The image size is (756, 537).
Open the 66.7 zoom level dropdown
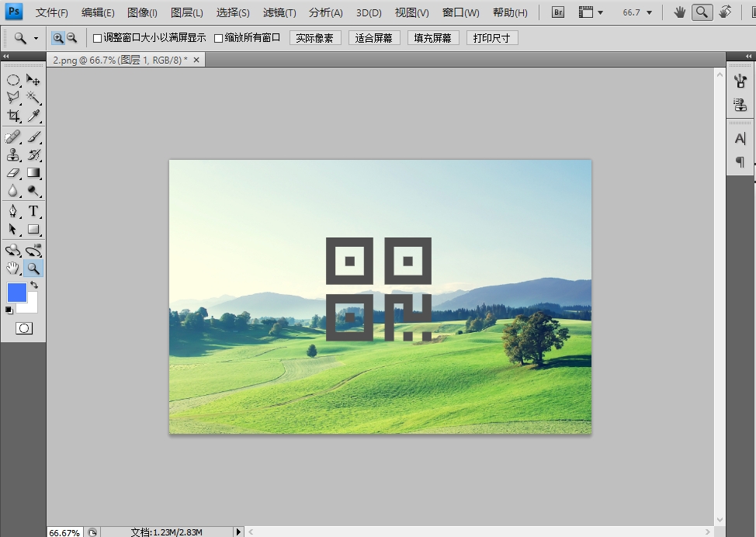click(650, 13)
